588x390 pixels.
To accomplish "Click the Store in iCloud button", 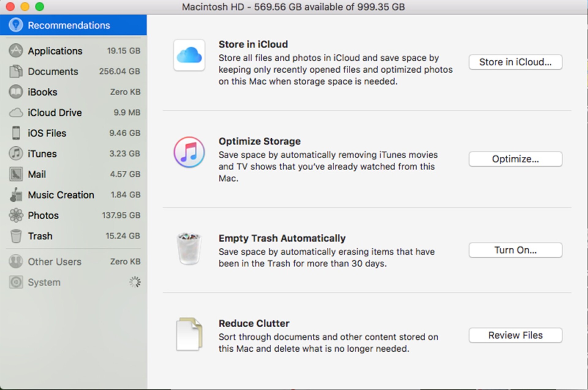I will pyautogui.click(x=515, y=62).
